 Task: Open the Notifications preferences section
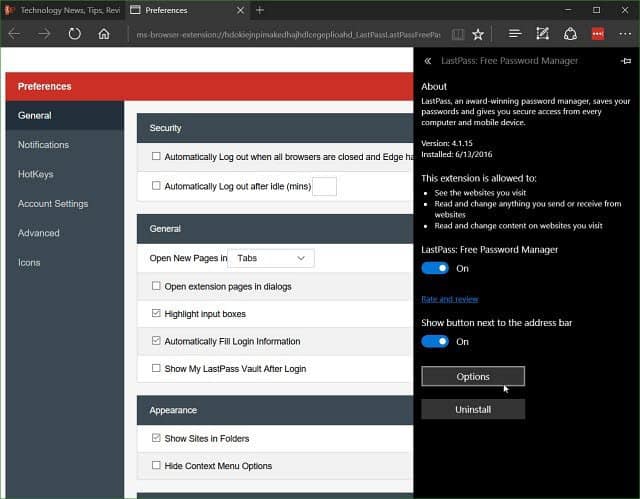64,145
